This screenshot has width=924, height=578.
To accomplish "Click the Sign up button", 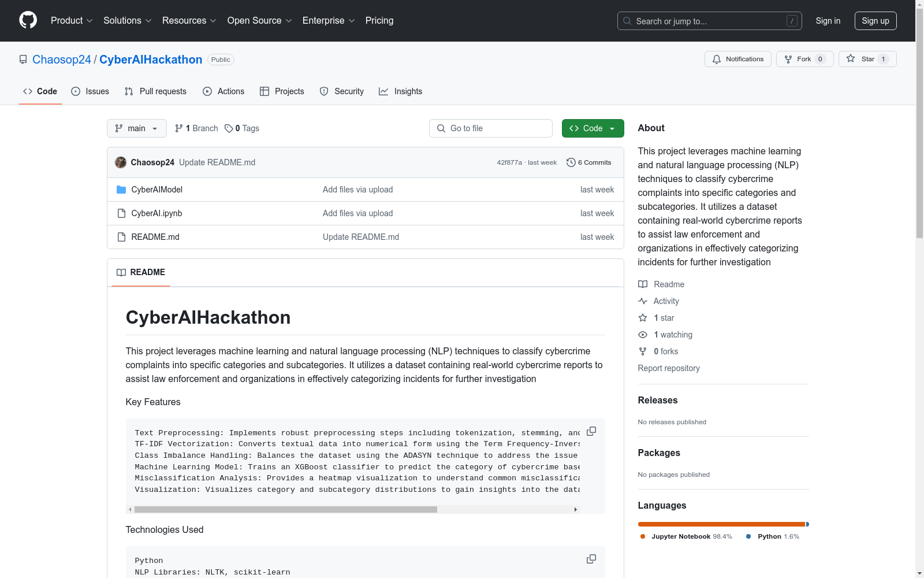I will [x=875, y=21].
